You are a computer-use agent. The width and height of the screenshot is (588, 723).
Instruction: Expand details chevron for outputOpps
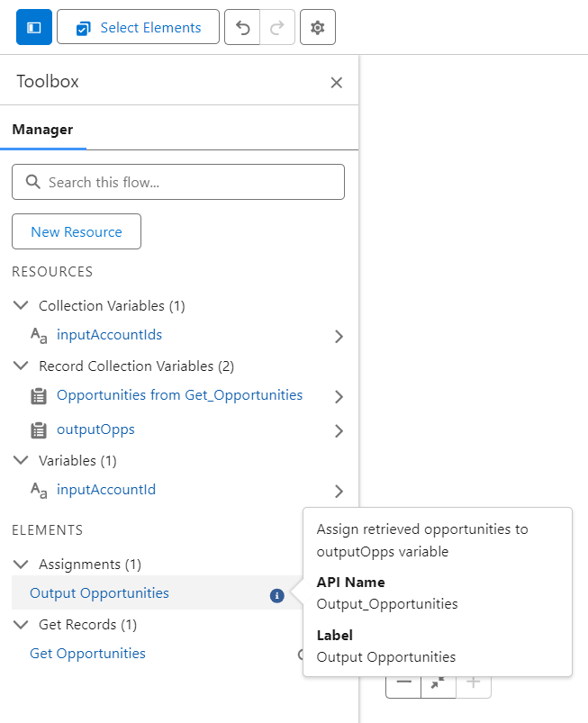coord(339,431)
